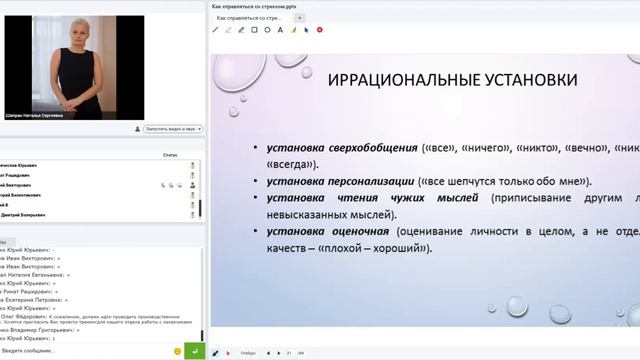Click status icon for Ринат Рашидович
This screenshot has height=360, width=640.
click(x=193, y=175)
